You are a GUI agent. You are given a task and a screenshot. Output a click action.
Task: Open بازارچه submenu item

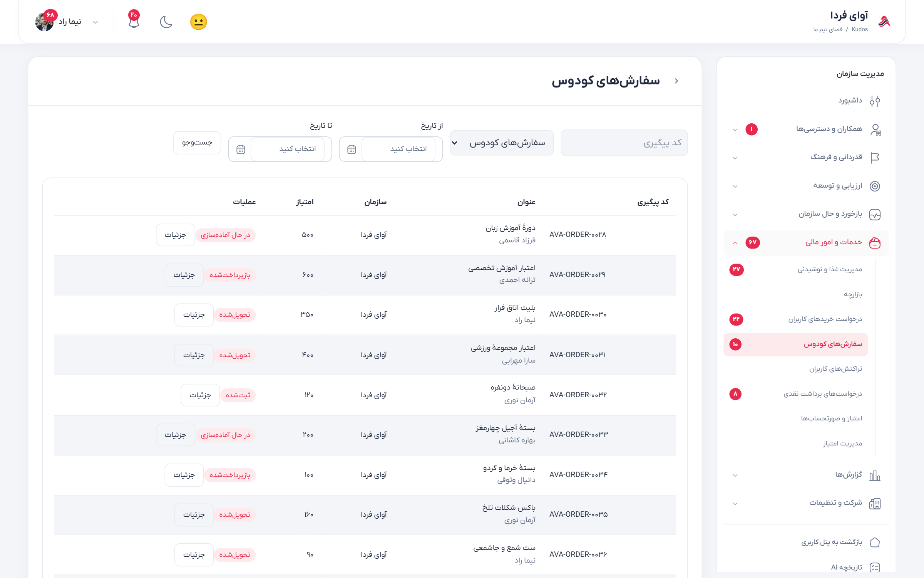[x=795, y=294]
